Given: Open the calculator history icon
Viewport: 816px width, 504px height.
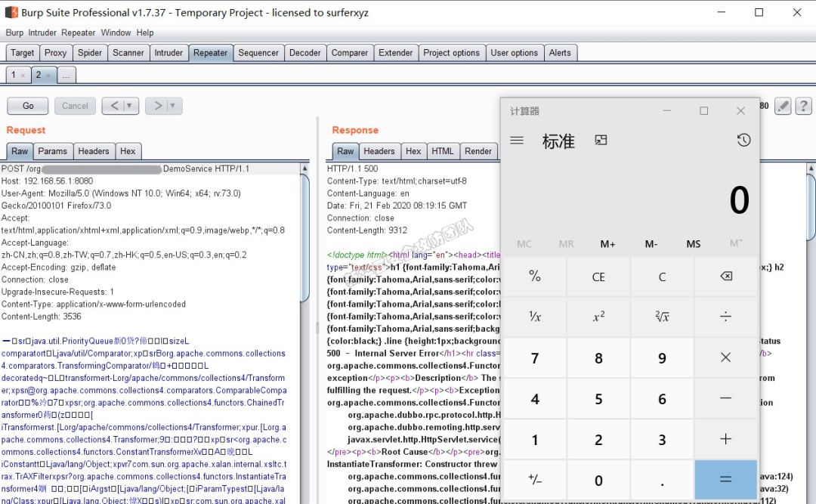Looking at the screenshot, I should (x=743, y=140).
